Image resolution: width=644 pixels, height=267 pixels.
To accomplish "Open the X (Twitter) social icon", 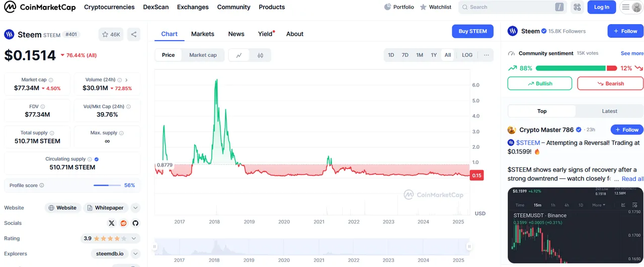I will (112, 223).
